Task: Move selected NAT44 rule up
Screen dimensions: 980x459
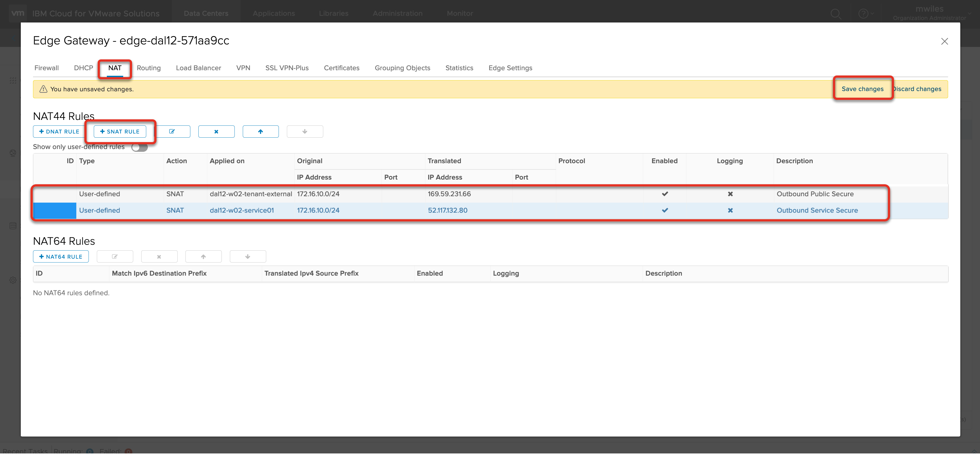Action: 260,131
